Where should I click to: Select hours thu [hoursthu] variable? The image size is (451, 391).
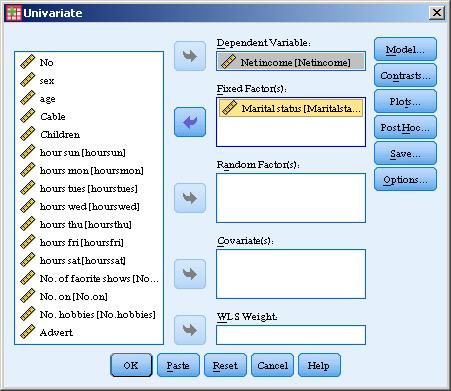pyautogui.click(x=89, y=224)
